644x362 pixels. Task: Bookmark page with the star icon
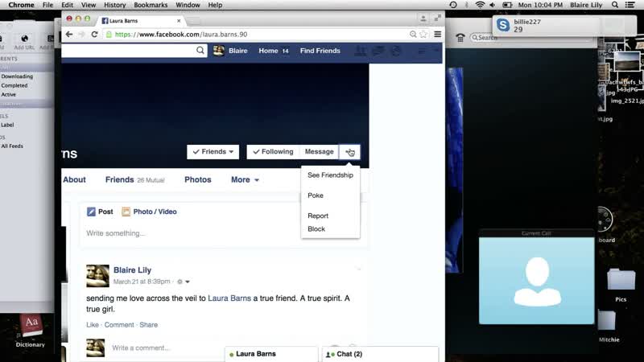click(x=423, y=35)
